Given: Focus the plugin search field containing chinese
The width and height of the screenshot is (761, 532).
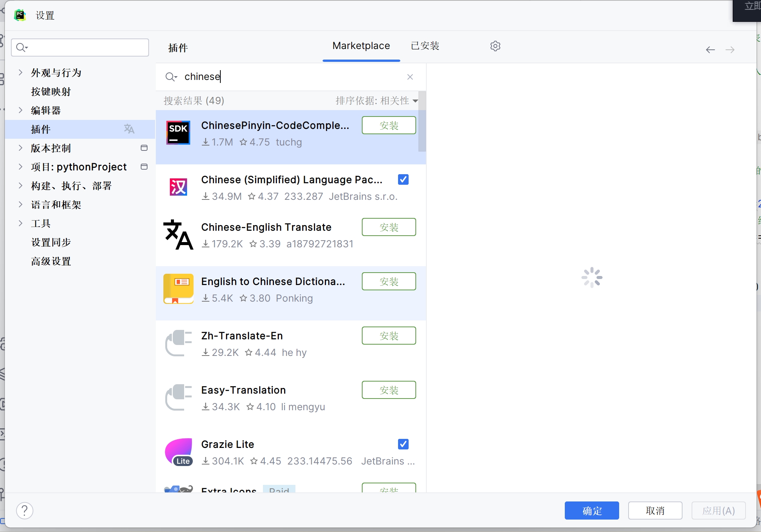Looking at the screenshot, I should [x=291, y=77].
